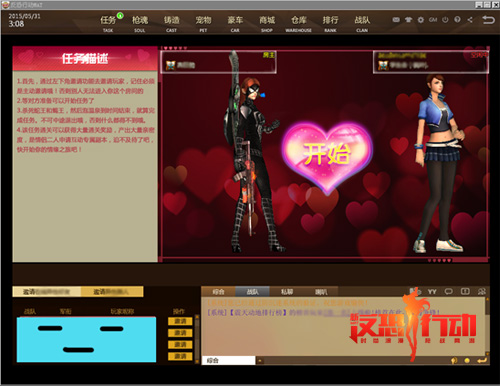Contact the GM icon
The width and height of the screenshot is (500, 386).
[x=433, y=20]
